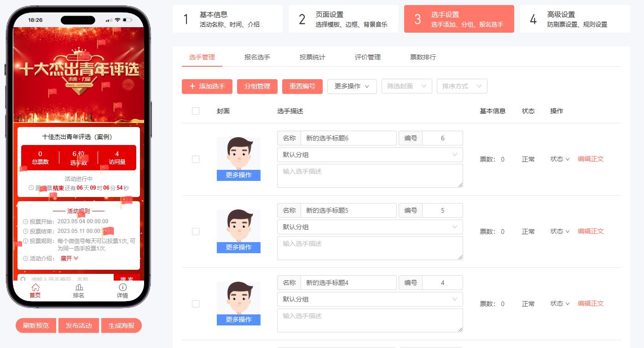Open the 默认分组 dropdown for contestant 6
644x348 pixels.
370,155
